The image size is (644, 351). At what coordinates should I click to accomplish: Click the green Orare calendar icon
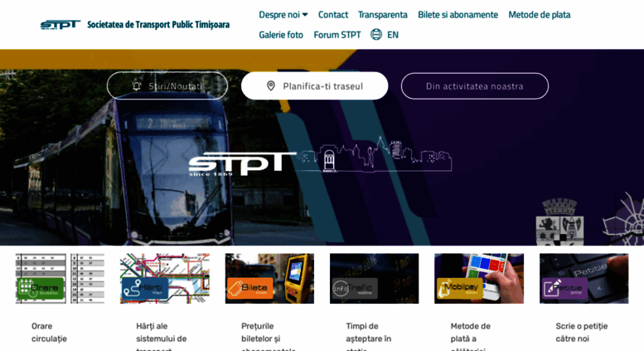tap(27, 288)
